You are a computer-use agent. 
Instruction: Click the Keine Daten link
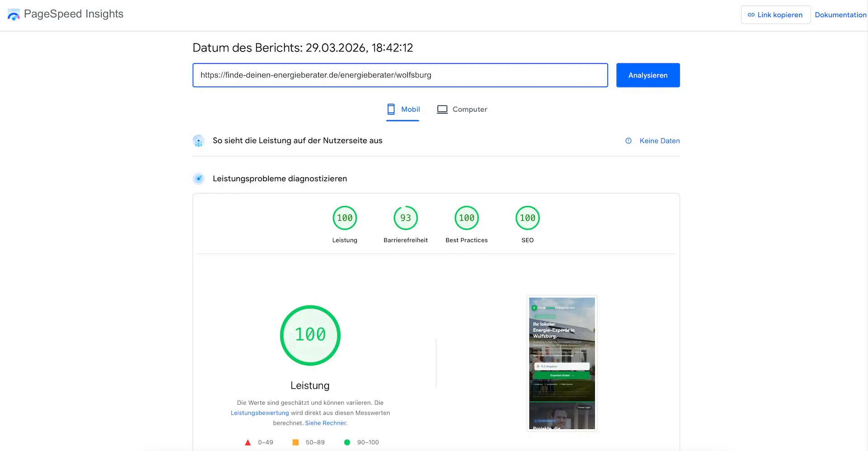[x=659, y=141]
